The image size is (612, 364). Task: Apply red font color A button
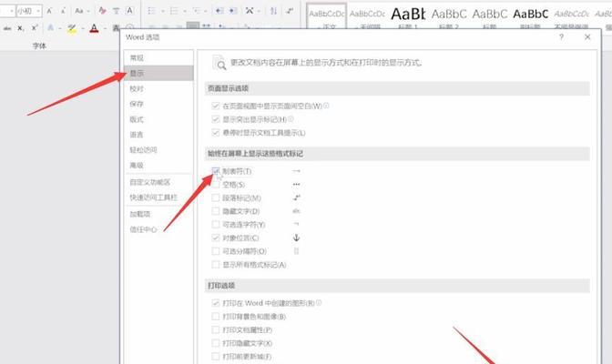[94, 28]
